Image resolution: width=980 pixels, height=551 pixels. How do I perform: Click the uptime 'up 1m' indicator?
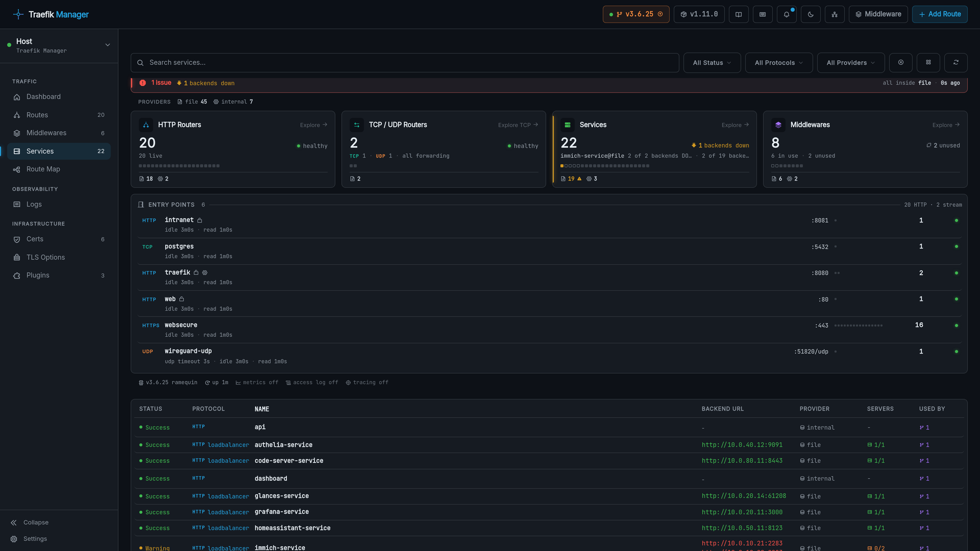(216, 383)
